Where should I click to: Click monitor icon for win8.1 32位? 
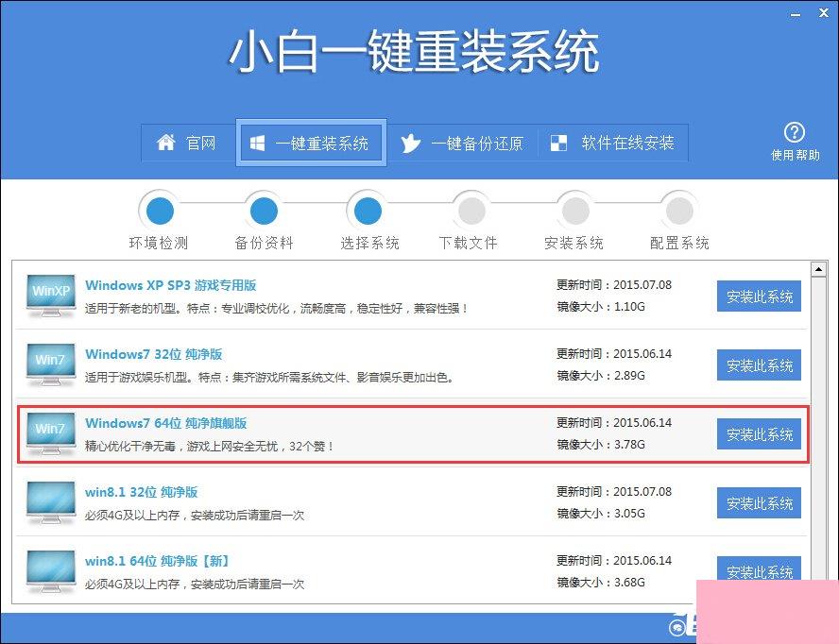click(x=51, y=502)
